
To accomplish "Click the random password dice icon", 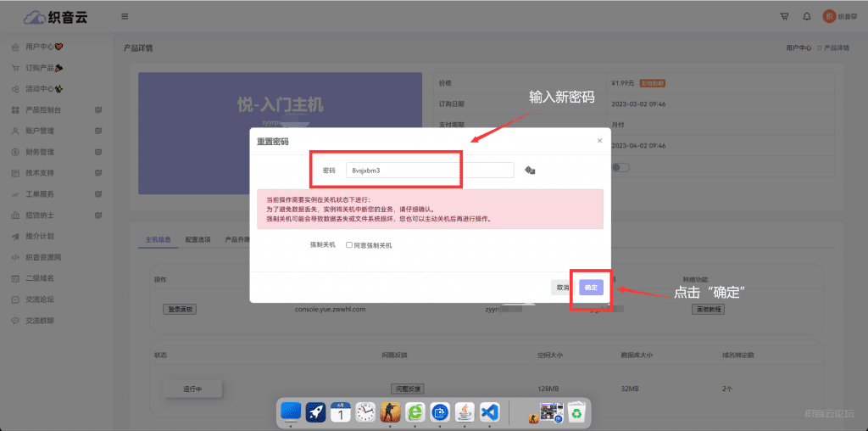I will tap(530, 171).
